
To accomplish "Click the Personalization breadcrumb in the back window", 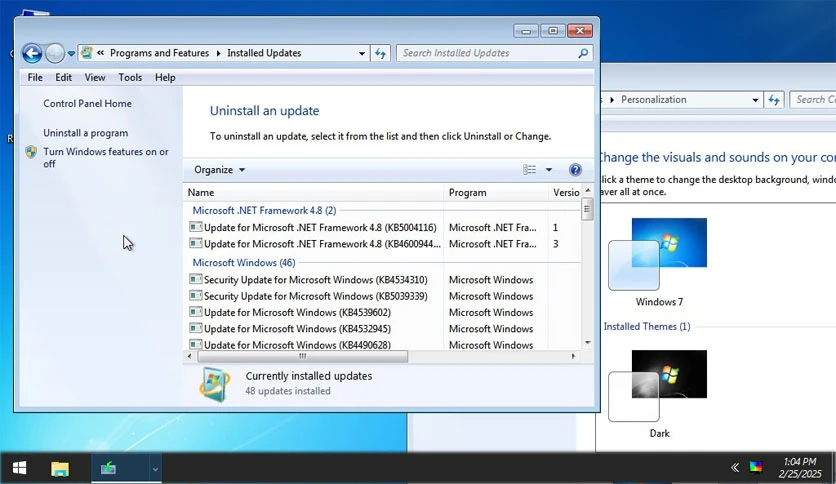I will click(654, 100).
